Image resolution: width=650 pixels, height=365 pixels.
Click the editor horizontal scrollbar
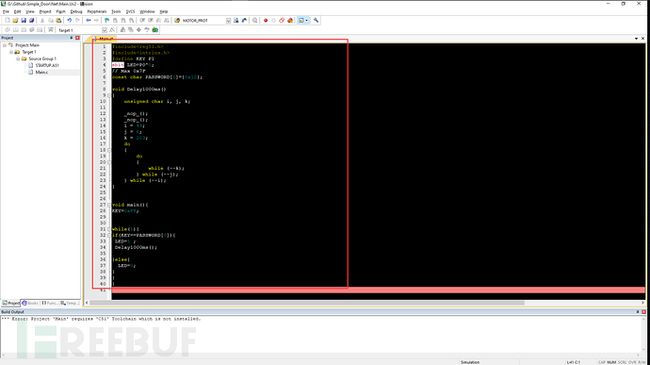(307, 303)
